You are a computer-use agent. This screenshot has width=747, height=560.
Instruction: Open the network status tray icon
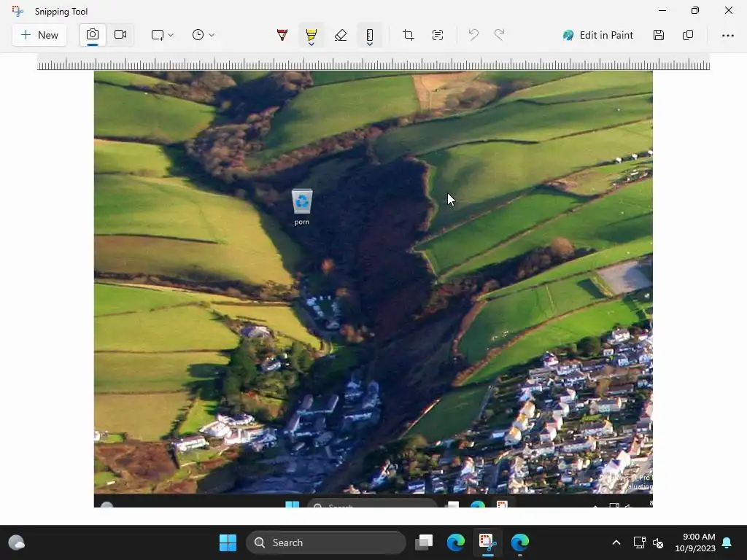pos(639,542)
